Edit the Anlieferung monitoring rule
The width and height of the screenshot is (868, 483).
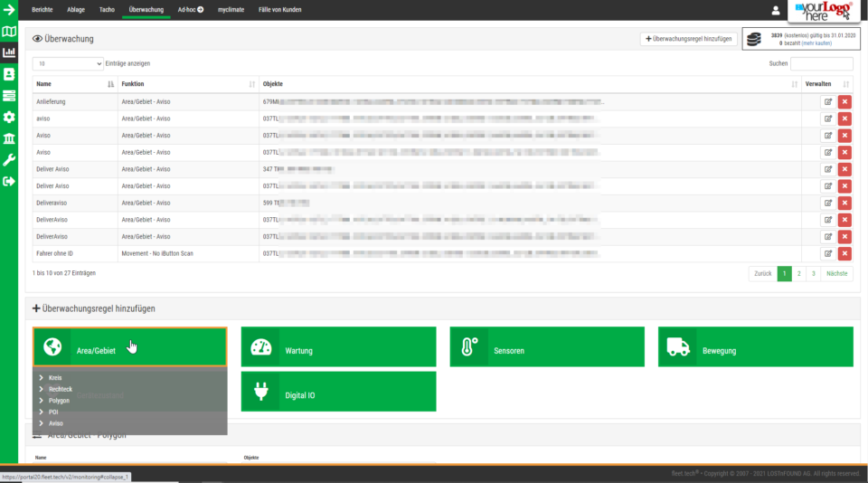[827, 102]
